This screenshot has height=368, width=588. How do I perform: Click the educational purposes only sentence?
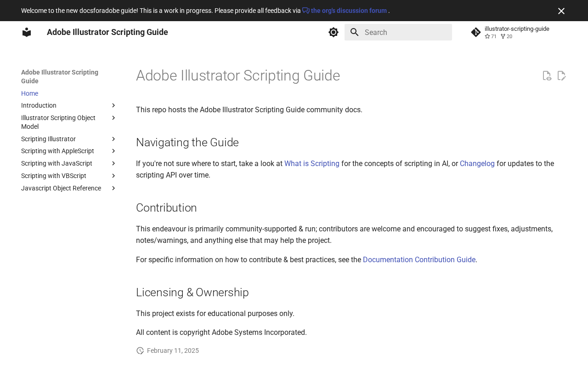click(215, 314)
